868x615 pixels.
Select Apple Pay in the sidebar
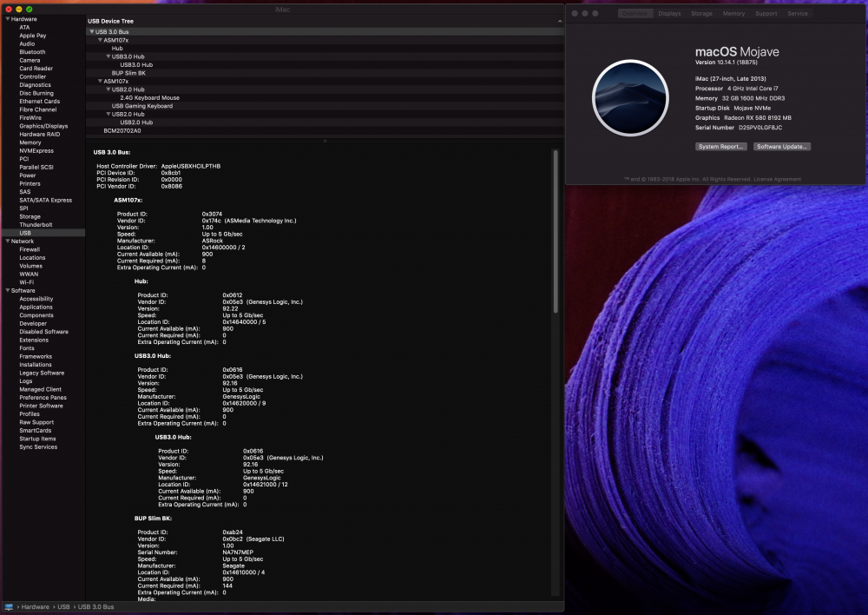(33, 36)
